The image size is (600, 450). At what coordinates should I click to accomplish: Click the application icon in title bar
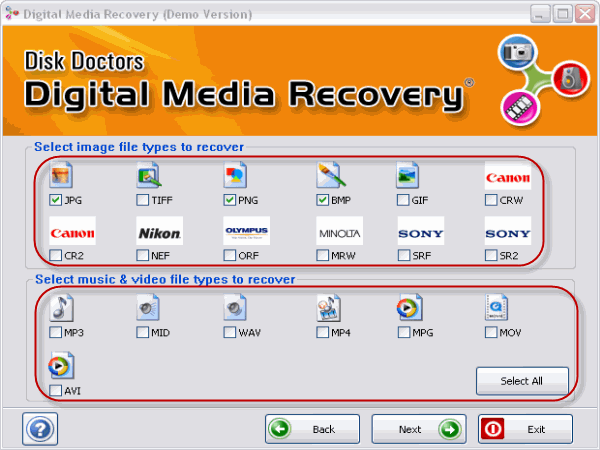[11, 14]
